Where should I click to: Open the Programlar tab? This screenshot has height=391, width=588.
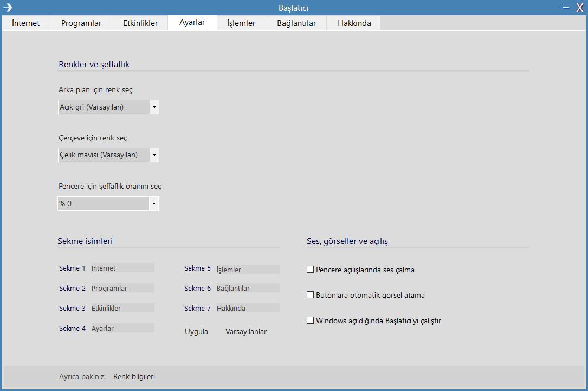[x=81, y=23]
